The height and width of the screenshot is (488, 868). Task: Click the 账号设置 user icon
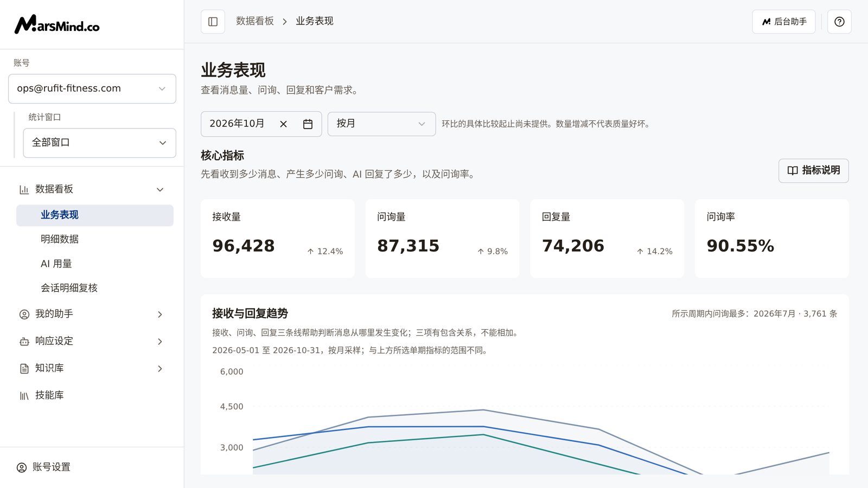pos(22,467)
